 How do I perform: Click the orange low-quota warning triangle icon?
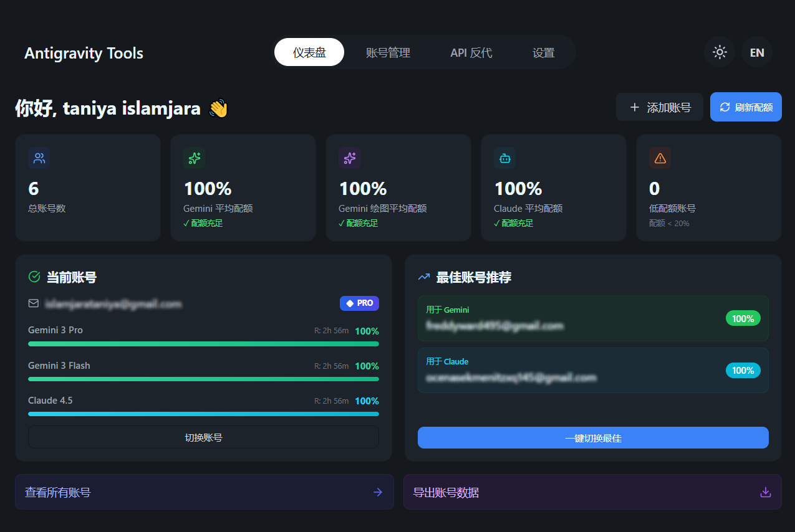click(660, 158)
